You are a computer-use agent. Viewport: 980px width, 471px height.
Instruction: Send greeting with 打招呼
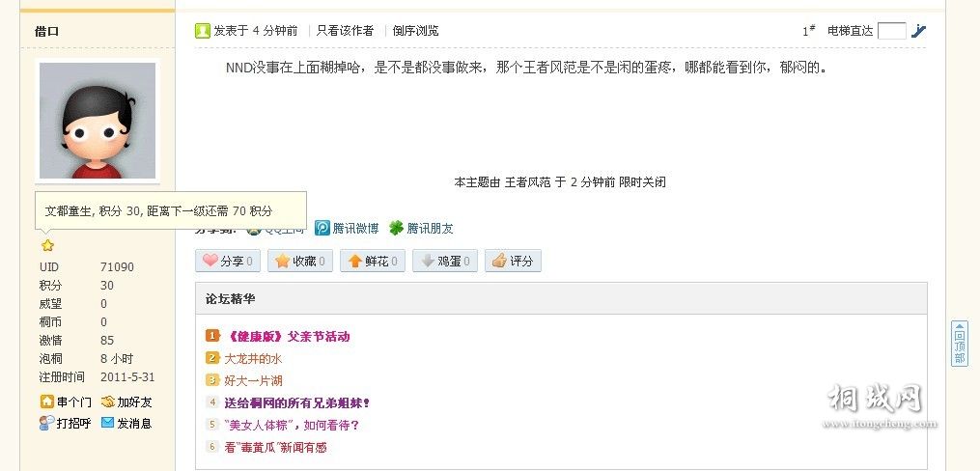point(65,423)
